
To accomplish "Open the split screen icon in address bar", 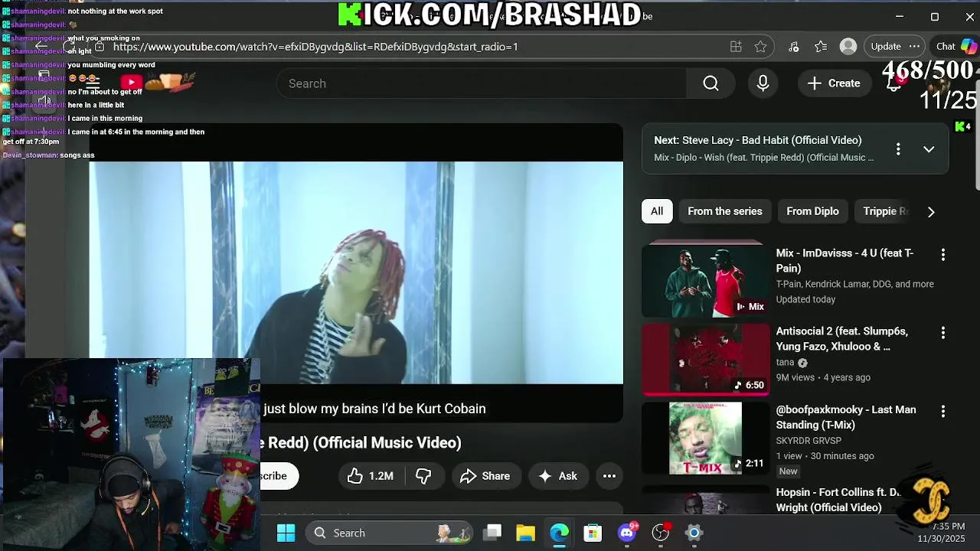I will coord(736,47).
